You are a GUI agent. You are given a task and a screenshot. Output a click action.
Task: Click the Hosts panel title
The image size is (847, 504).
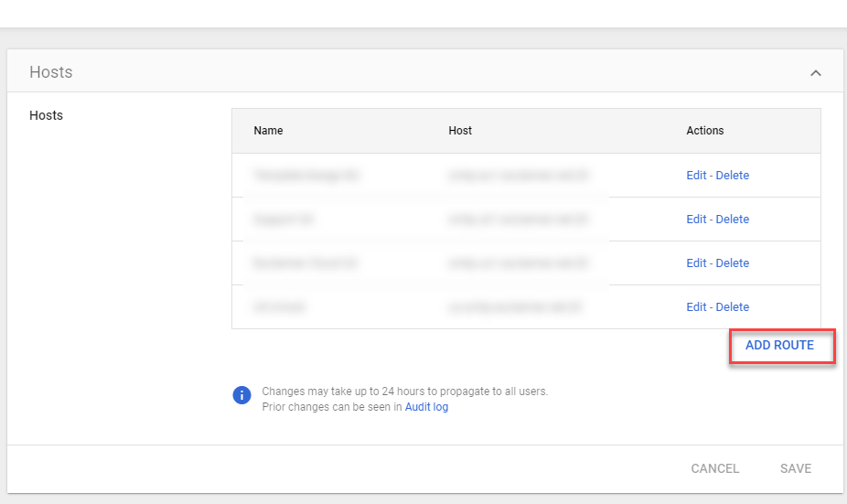coord(50,72)
